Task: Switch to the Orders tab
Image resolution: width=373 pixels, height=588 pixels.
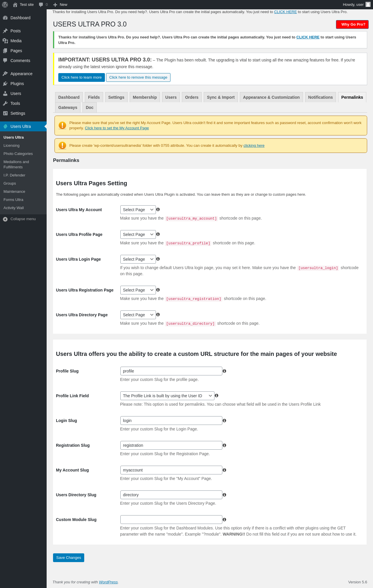Action: tap(191, 97)
